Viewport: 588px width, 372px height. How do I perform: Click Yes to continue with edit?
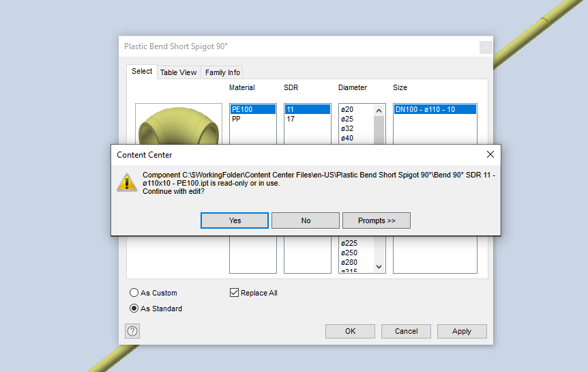(235, 220)
